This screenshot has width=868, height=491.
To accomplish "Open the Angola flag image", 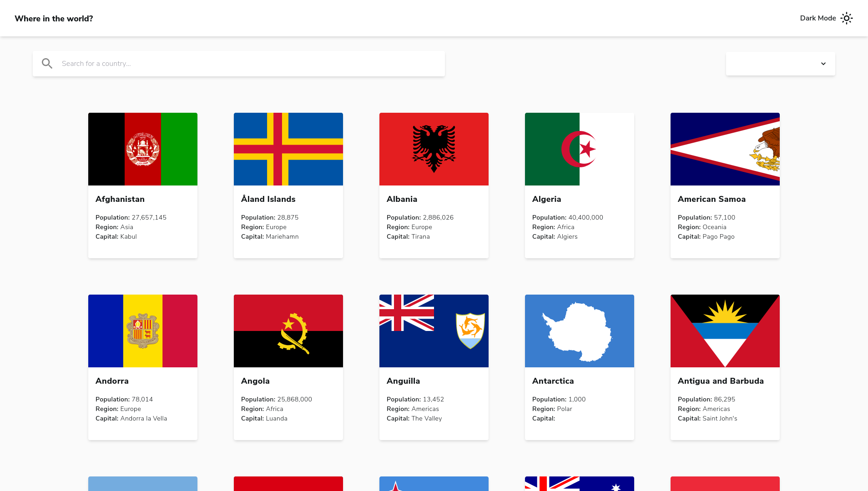I will [x=288, y=331].
